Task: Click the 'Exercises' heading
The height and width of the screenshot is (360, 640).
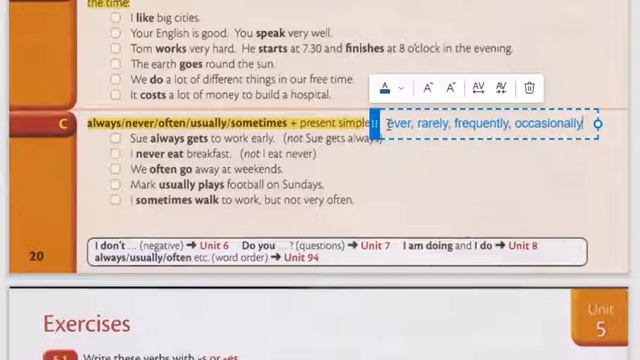Action: (87, 324)
